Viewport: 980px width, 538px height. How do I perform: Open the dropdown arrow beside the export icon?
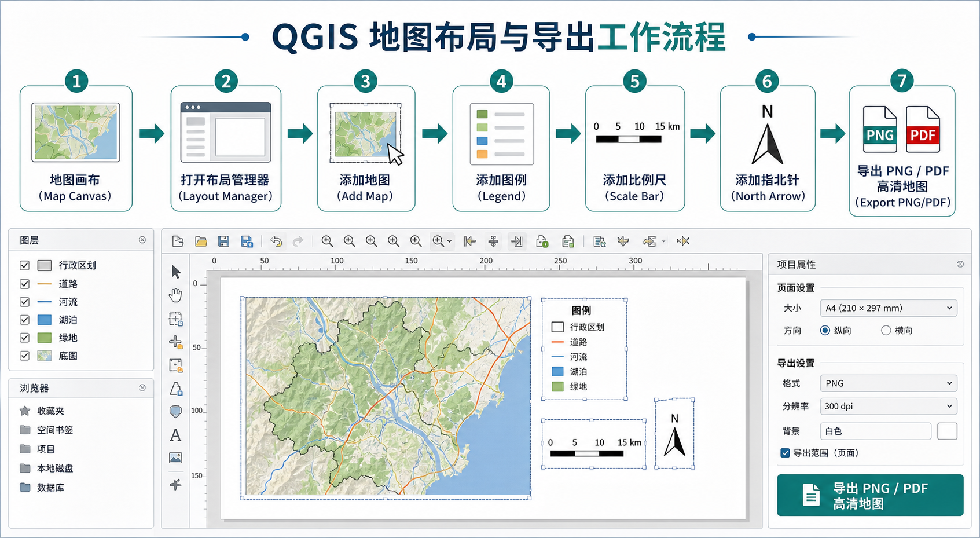pos(663,241)
